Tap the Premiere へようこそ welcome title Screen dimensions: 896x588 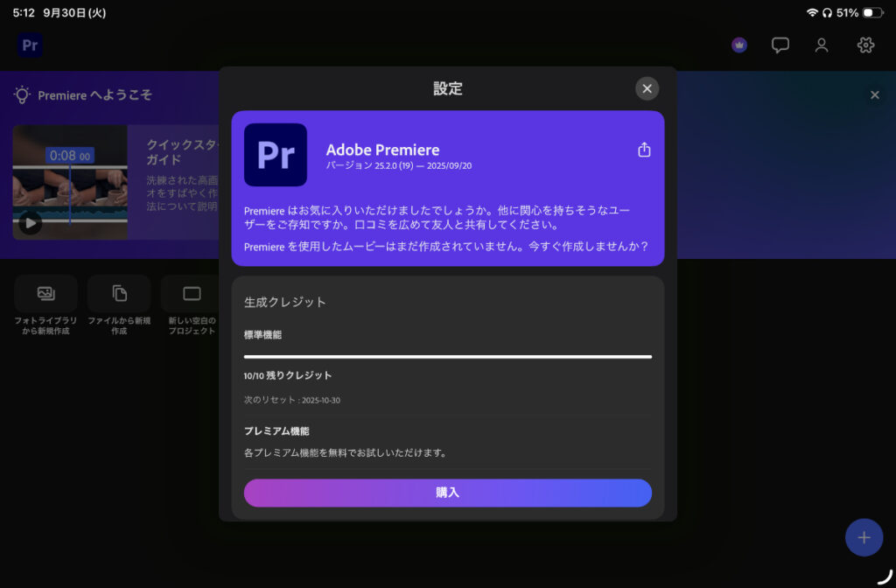pyautogui.click(x=94, y=94)
